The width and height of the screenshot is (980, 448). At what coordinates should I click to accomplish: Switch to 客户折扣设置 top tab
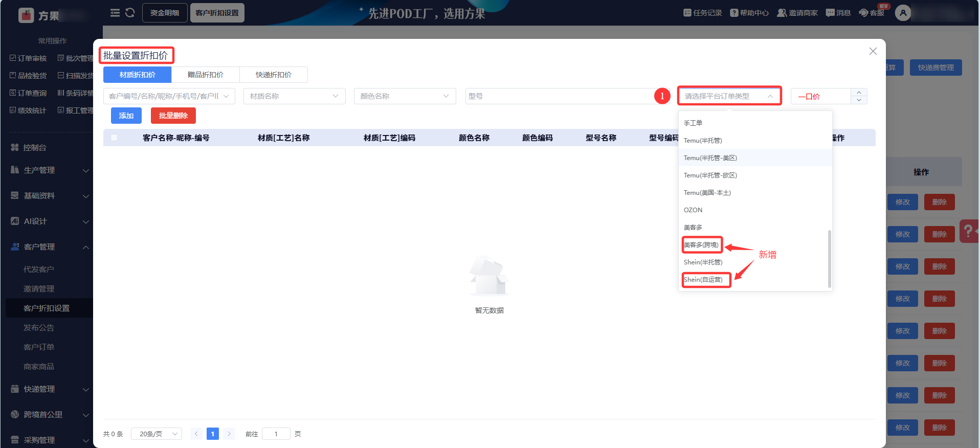217,13
